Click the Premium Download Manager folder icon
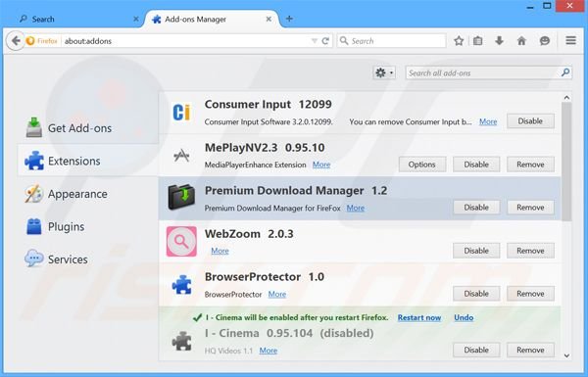 [x=181, y=197]
